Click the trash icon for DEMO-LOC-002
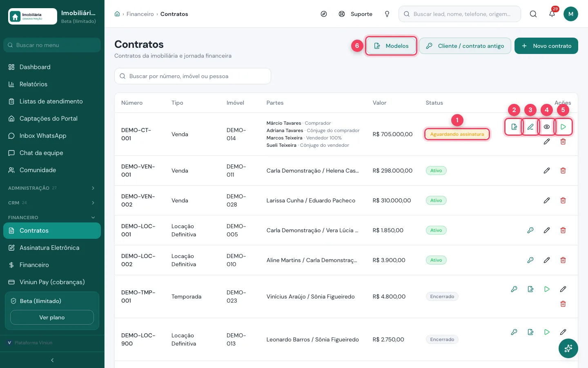This screenshot has height=368, width=588. tap(563, 260)
